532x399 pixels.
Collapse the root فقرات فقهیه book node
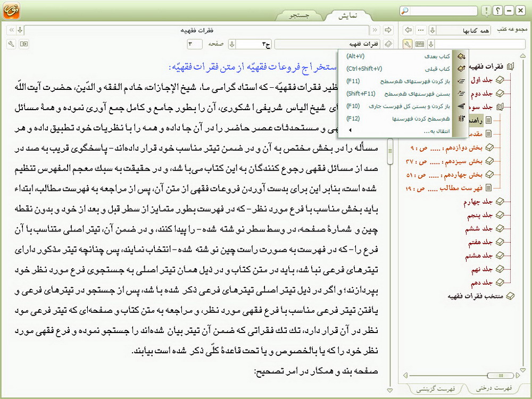(510, 66)
